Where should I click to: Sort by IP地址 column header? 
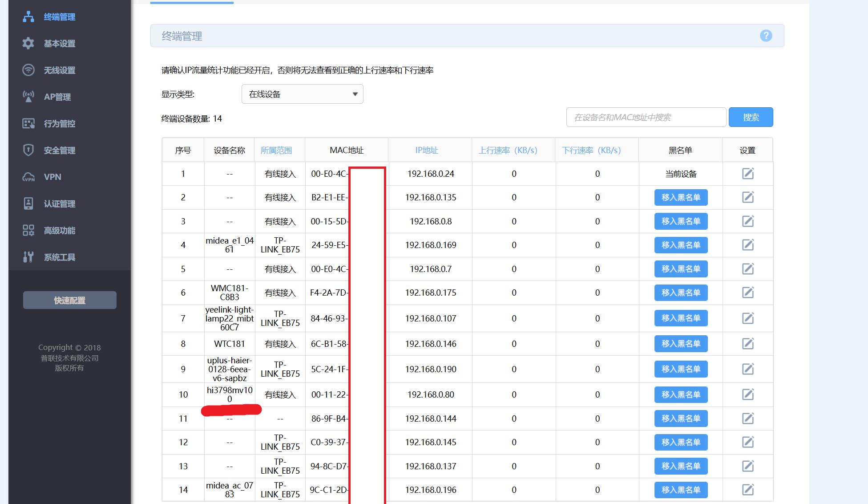pos(427,150)
